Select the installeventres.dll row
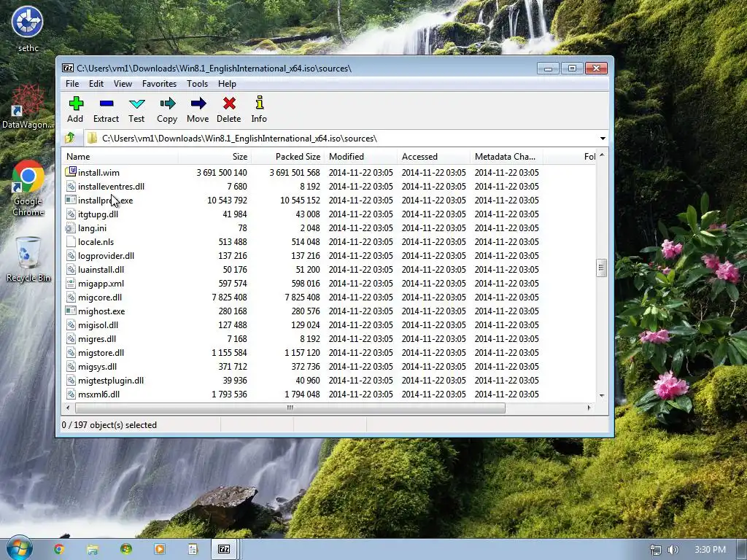 (329, 186)
